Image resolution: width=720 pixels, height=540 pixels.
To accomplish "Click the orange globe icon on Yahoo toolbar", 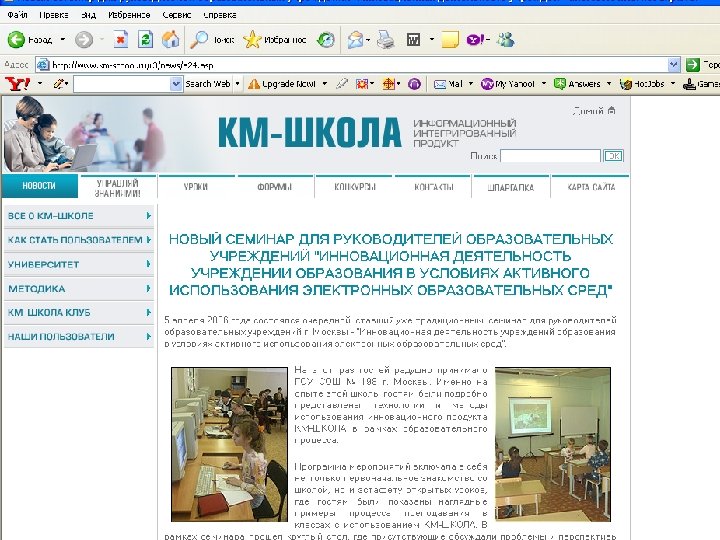I will pos(388,84).
